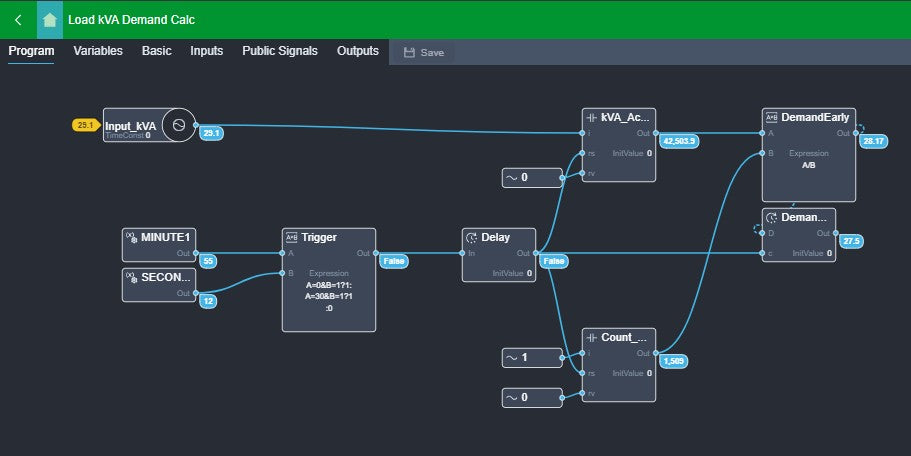Viewport: 911px width, 456px height.
Task: Click the DemandEarly output value 28.17
Action: click(x=873, y=141)
